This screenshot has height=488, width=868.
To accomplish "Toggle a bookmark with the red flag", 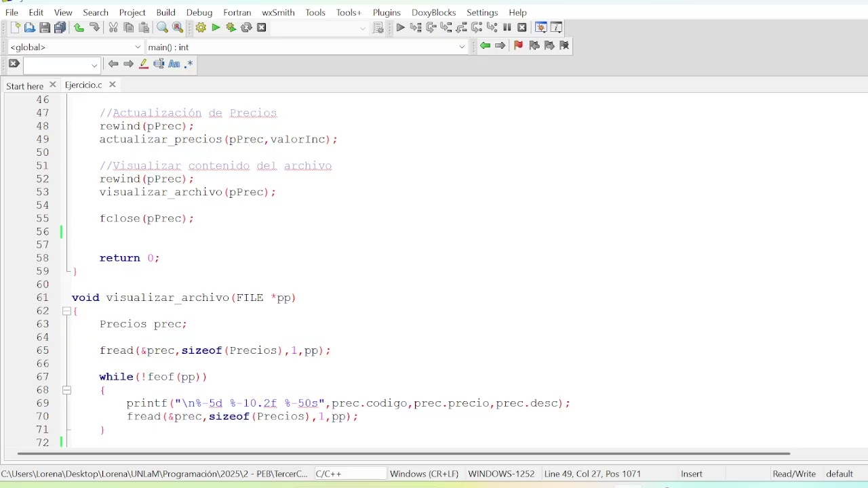I will [518, 45].
